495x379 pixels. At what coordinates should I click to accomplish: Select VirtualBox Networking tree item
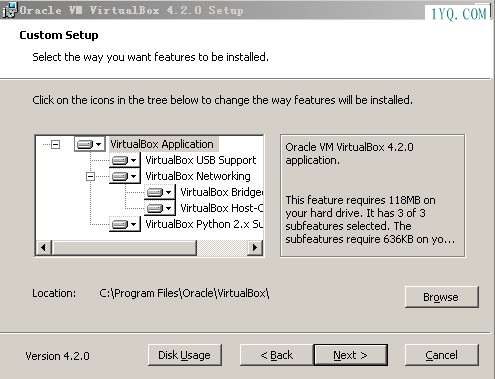point(198,176)
